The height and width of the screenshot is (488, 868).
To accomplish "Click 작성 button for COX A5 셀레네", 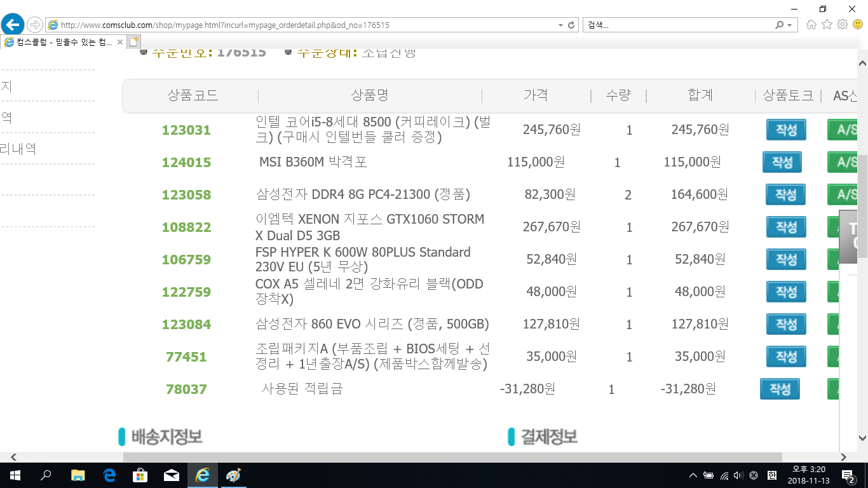I will (786, 292).
